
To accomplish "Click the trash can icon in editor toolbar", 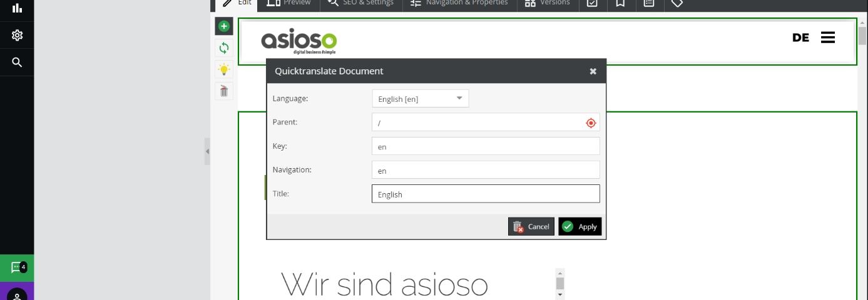I will (224, 91).
